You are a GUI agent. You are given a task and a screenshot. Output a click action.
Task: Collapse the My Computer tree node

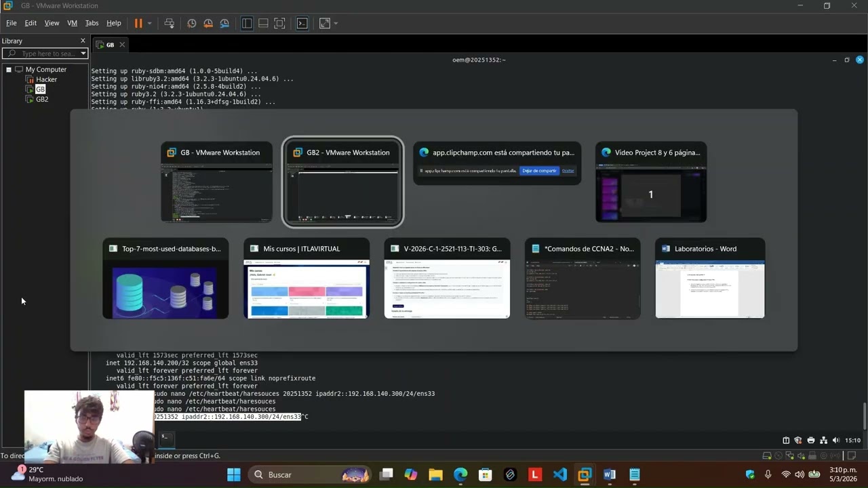click(9, 69)
